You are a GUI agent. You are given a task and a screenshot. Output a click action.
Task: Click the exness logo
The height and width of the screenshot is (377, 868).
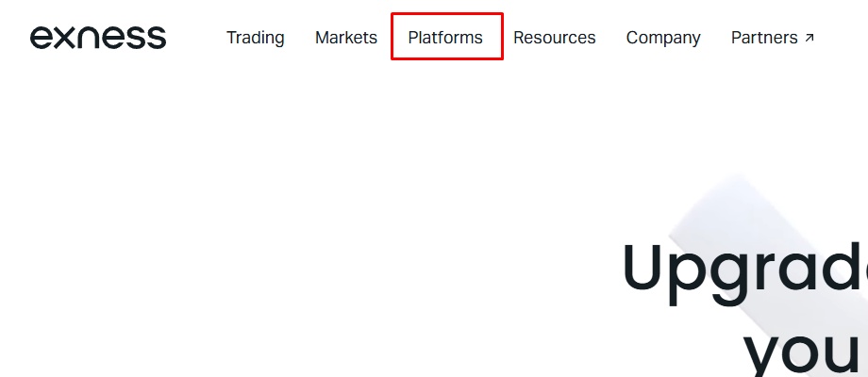pyautogui.click(x=98, y=38)
